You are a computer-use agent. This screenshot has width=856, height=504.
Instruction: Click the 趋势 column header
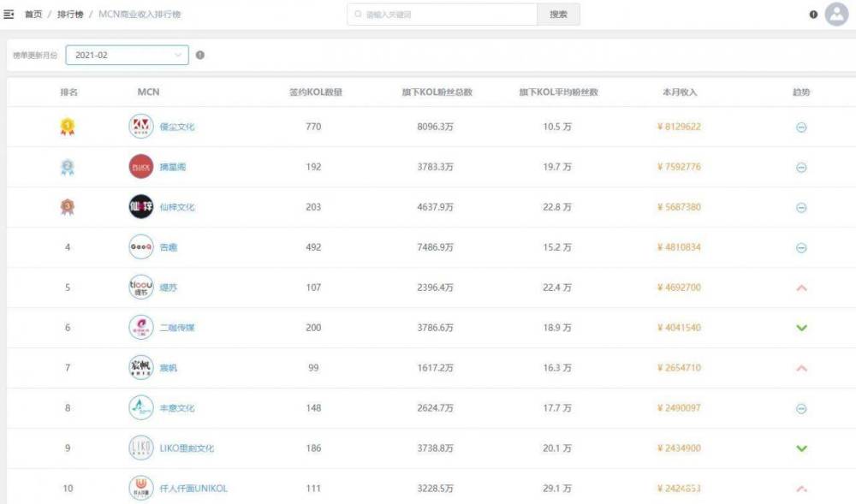coord(801,92)
